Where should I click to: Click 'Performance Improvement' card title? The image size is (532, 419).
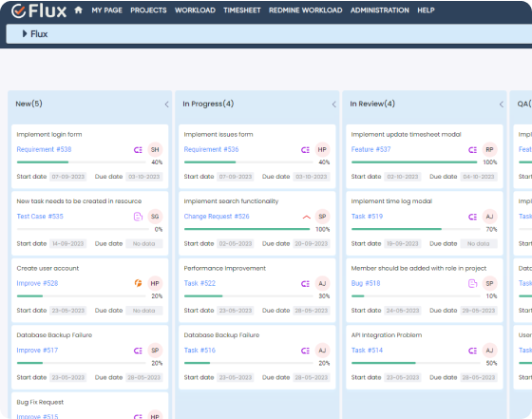point(224,268)
